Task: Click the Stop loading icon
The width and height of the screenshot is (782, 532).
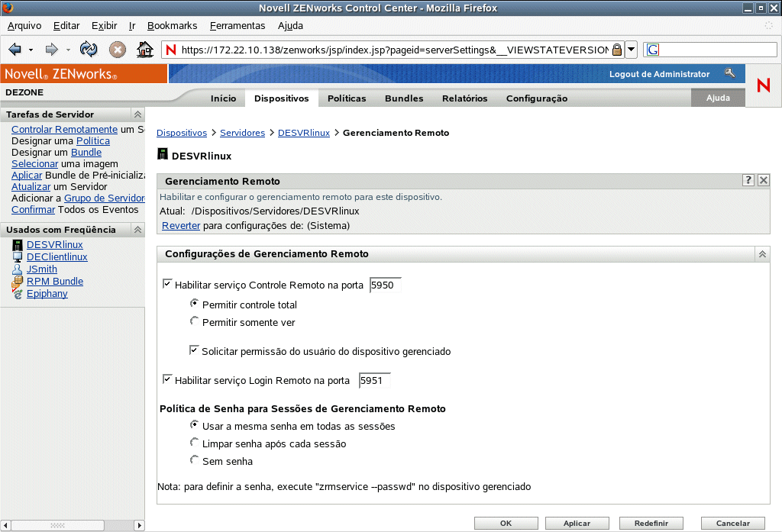Action: 117,50
